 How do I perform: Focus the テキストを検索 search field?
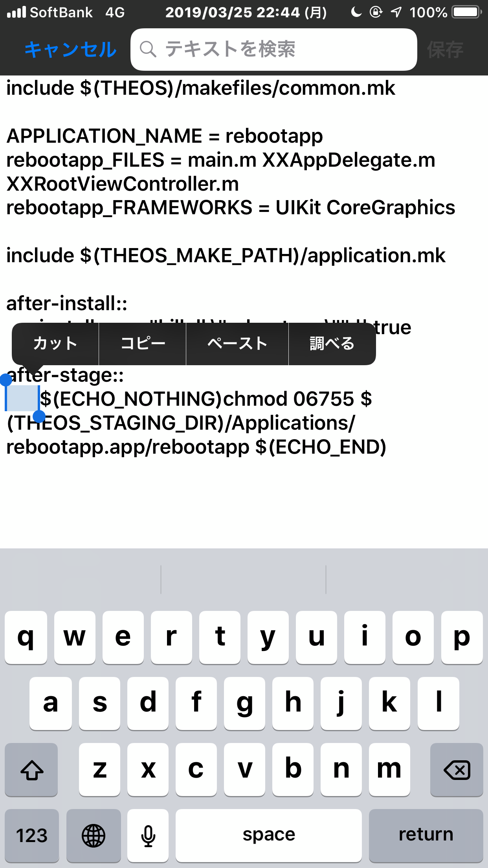[273, 50]
